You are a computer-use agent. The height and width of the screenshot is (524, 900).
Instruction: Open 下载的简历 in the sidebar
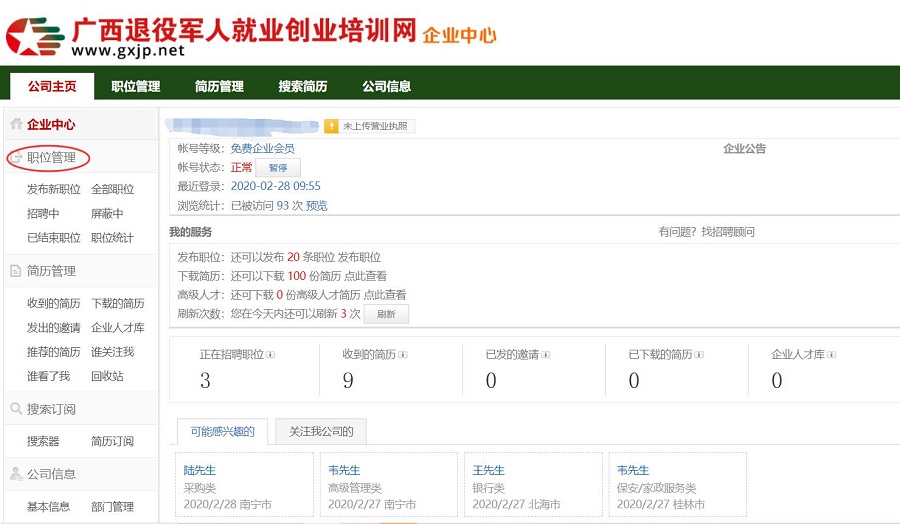118,303
